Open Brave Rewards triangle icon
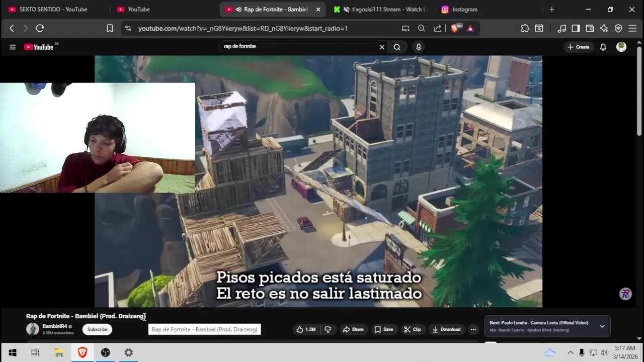Screen dimensions: 644x362 pos(470,29)
